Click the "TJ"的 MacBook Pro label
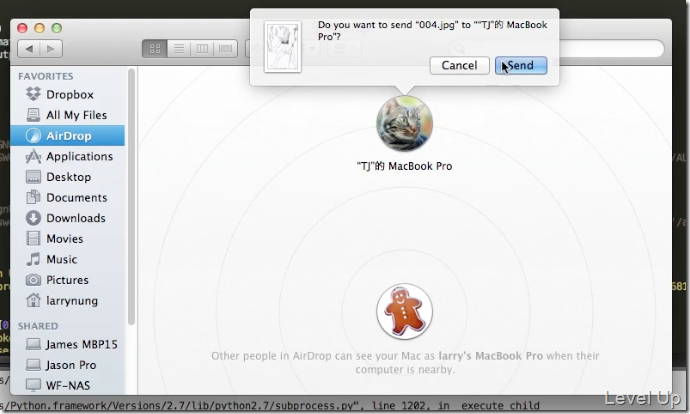The height and width of the screenshot is (414, 690). pos(404,166)
